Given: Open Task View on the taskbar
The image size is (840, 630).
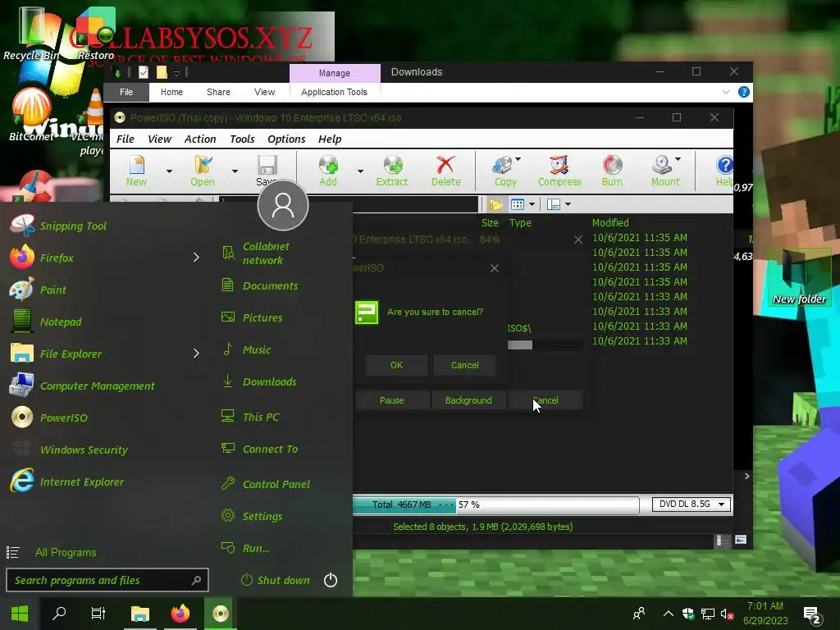Looking at the screenshot, I should coord(98,614).
